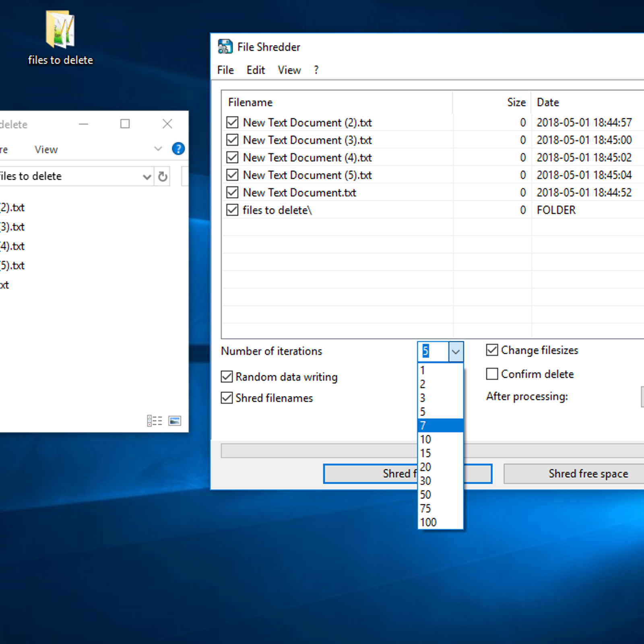Image resolution: width=644 pixels, height=644 pixels.
Task: Choose 100 iterations from the list
Action: (428, 522)
